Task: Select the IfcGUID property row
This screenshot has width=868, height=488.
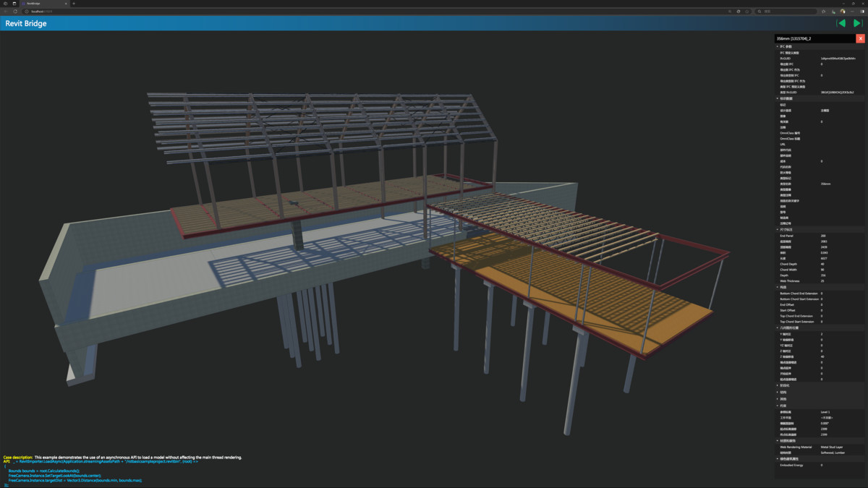Action: (x=820, y=59)
